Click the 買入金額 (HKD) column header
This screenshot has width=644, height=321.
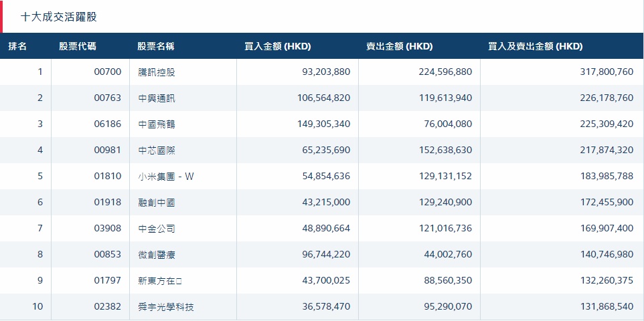click(278, 46)
